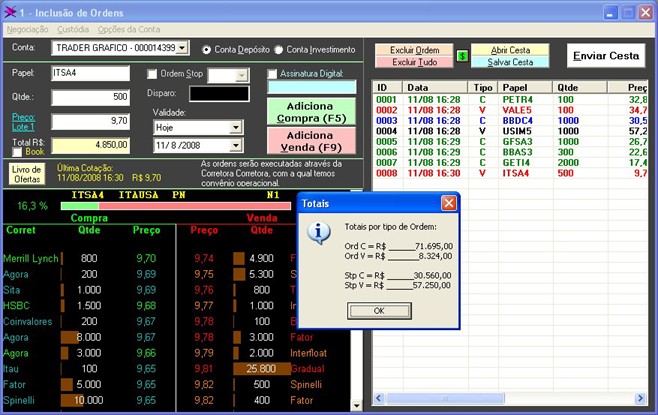658x415 pixels.
Task: Open the Ordem Stop type dropdown
Action: pyautogui.click(x=241, y=76)
